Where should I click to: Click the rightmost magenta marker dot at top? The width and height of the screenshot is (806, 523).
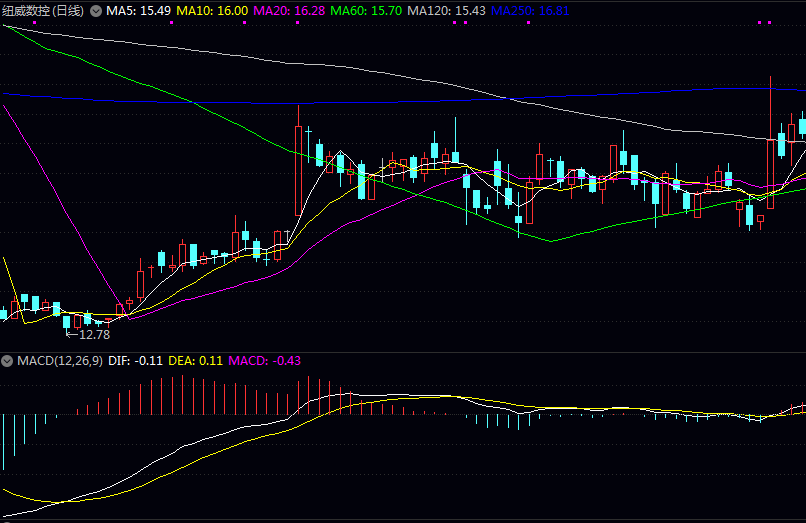(x=770, y=22)
